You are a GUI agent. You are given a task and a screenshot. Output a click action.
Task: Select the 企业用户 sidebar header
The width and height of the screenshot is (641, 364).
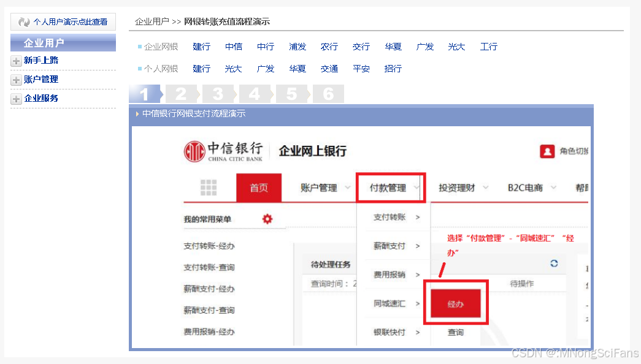tap(63, 42)
